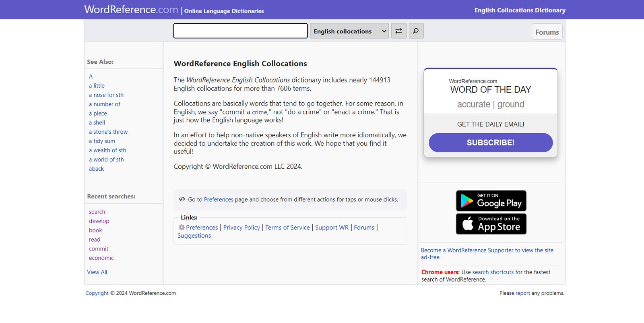Open 'a nose for sth' link
Image resolution: width=644 pixels, height=323 pixels.
(x=106, y=95)
